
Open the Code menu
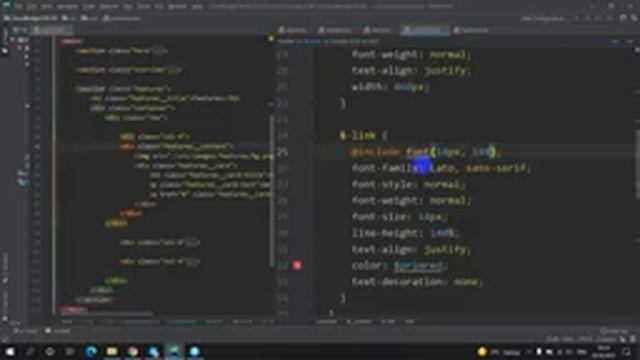coord(89,7)
